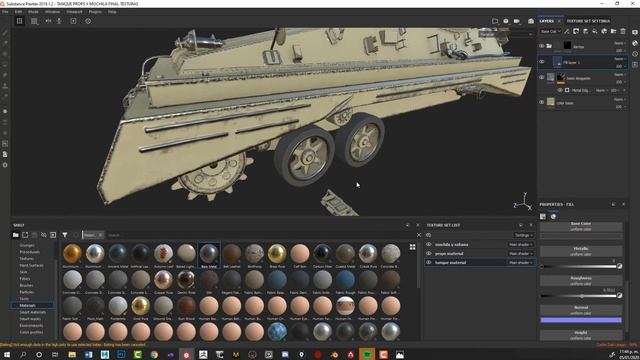Toggle visibility of the smart material layer
This screenshot has width=640, height=360.
tap(542, 78)
